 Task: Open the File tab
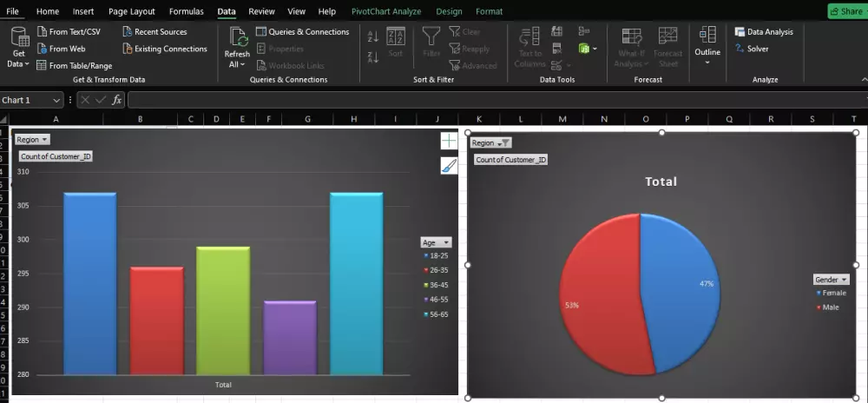(12, 11)
